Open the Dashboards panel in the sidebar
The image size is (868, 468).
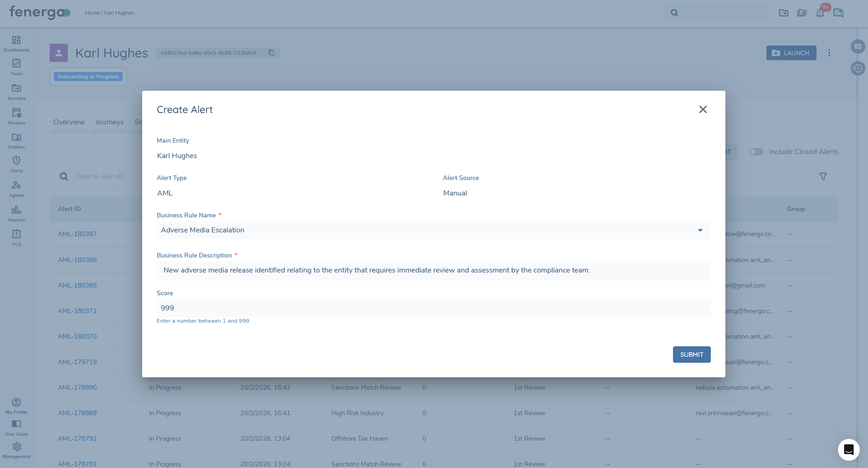[16, 43]
